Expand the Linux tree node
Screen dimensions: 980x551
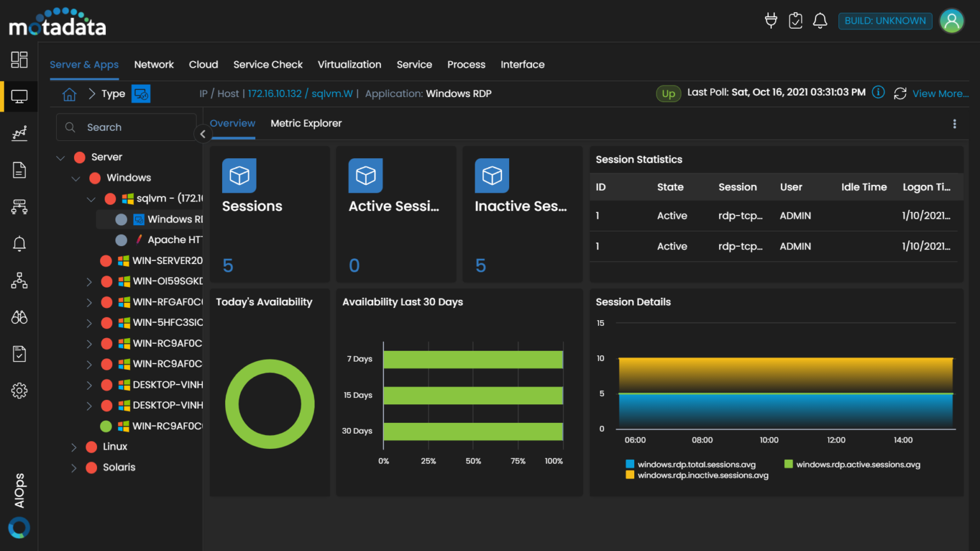click(74, 447)
